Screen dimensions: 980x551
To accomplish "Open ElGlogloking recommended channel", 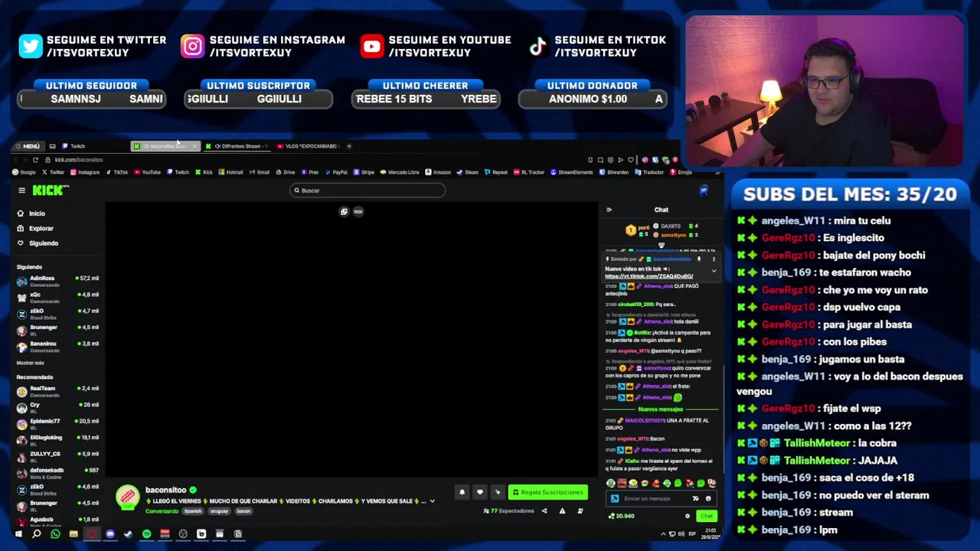I will (x=57, y=440).
